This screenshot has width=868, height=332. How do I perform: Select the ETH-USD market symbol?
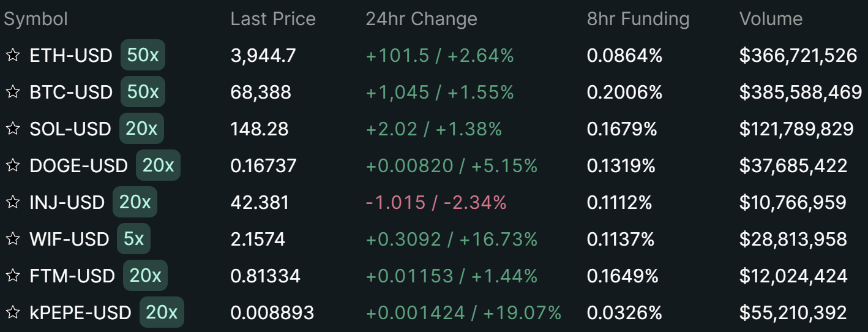(71, 56)
